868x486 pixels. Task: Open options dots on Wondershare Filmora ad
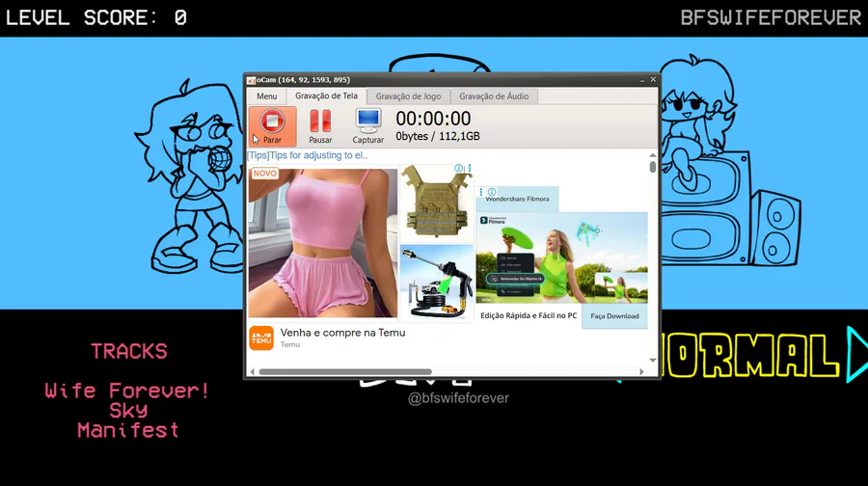click(x=480, y=192)
